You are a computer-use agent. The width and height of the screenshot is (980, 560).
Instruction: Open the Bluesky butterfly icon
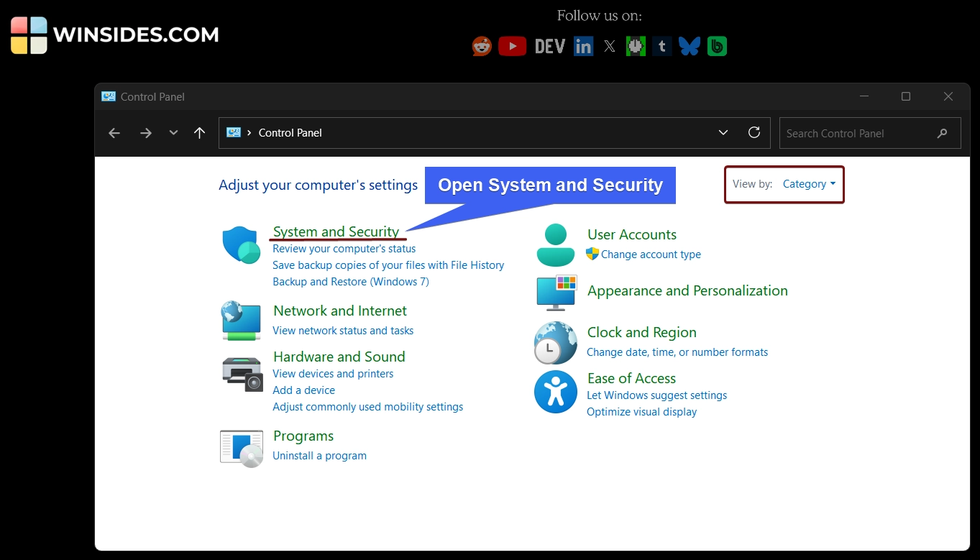click(x=689, y=45)
